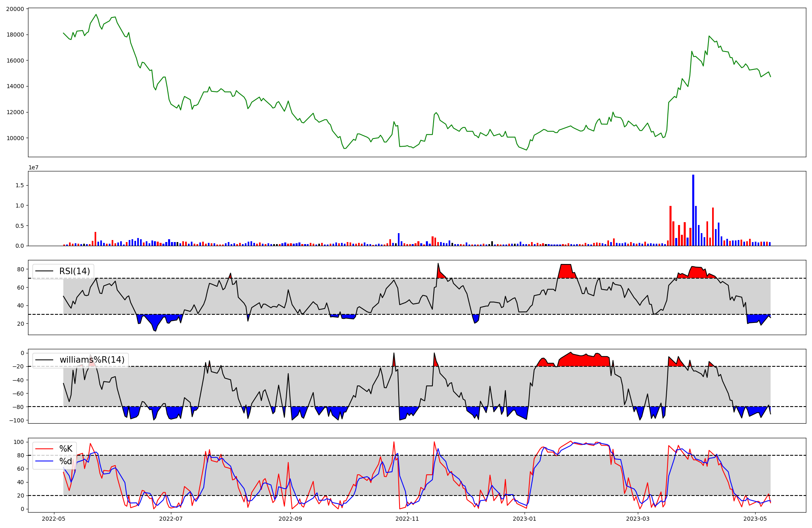The width and height of the screenshot is (812, 528).
Task: Click the 10000 price axis label
Action: [x=15, y=138]
